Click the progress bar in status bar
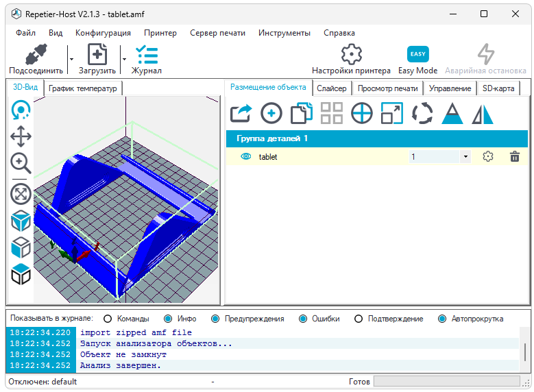 (447, 382)
